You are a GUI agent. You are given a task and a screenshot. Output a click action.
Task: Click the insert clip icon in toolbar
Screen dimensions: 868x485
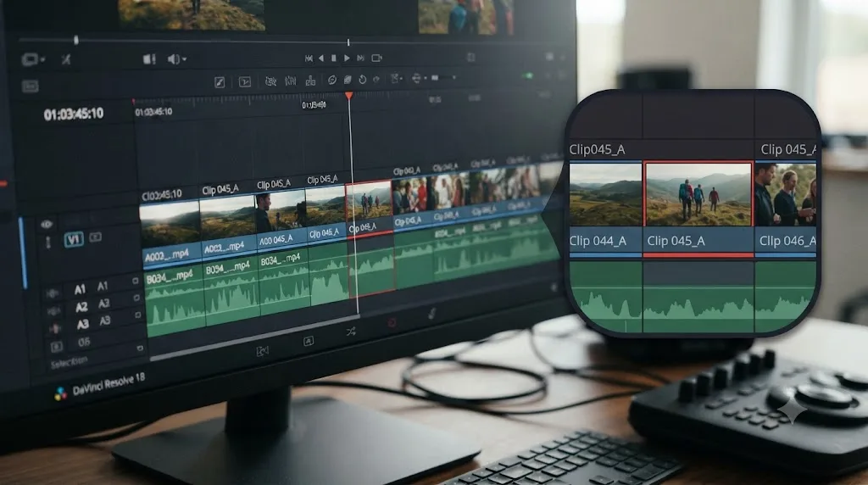point(310,81)
